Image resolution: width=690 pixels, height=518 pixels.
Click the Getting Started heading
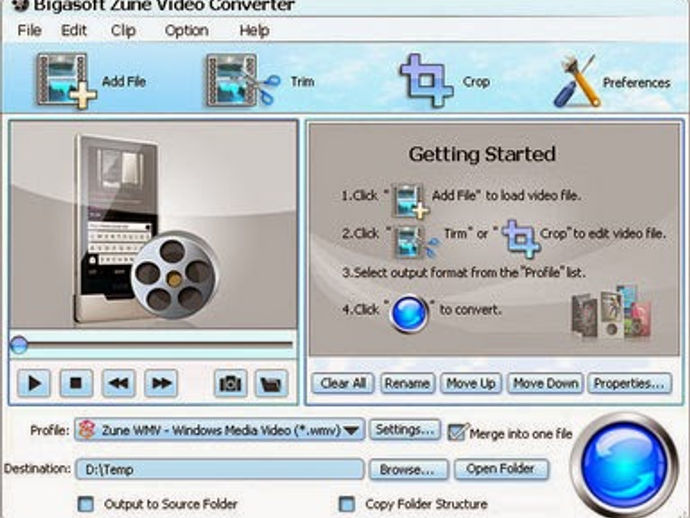[482, 154]
